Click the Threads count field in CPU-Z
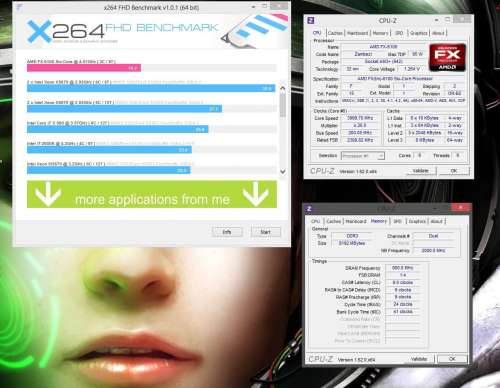This screenshot has width=500, height=388. (x=458, y=155)
